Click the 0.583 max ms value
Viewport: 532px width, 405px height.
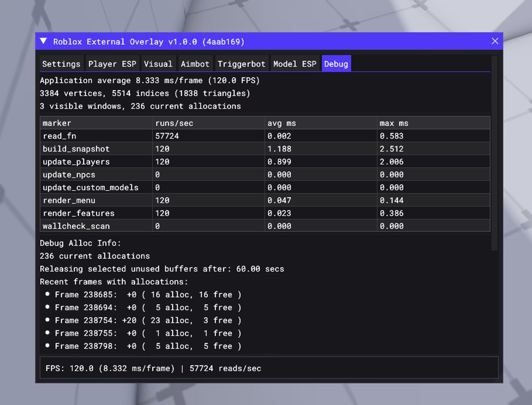click(x=392, y=136)
